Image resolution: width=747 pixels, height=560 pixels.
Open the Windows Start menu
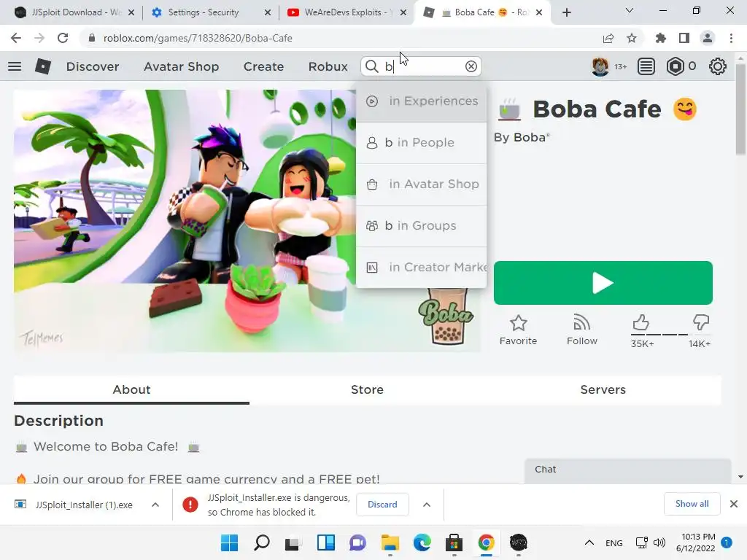tap(229, 542)
